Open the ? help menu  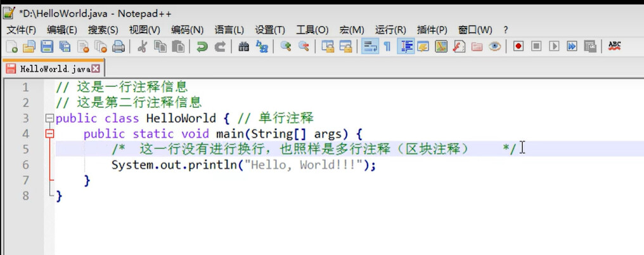tap(506, 30)
